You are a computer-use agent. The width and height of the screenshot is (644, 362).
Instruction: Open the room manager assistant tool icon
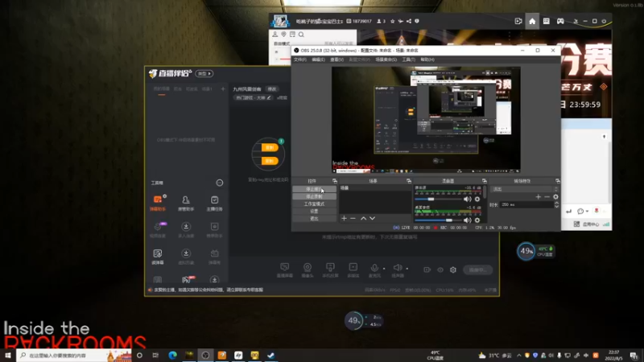click(186, 203)
